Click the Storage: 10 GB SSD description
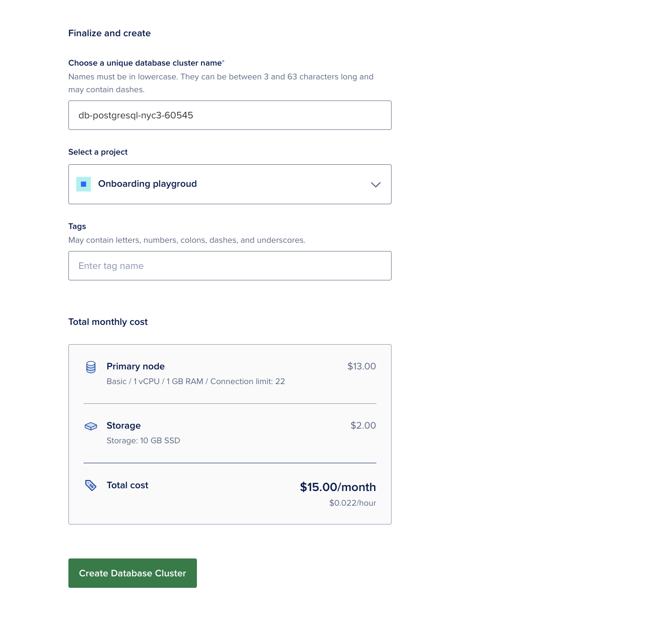This screenshot has height=625, width=672. (x=143, y=441)
